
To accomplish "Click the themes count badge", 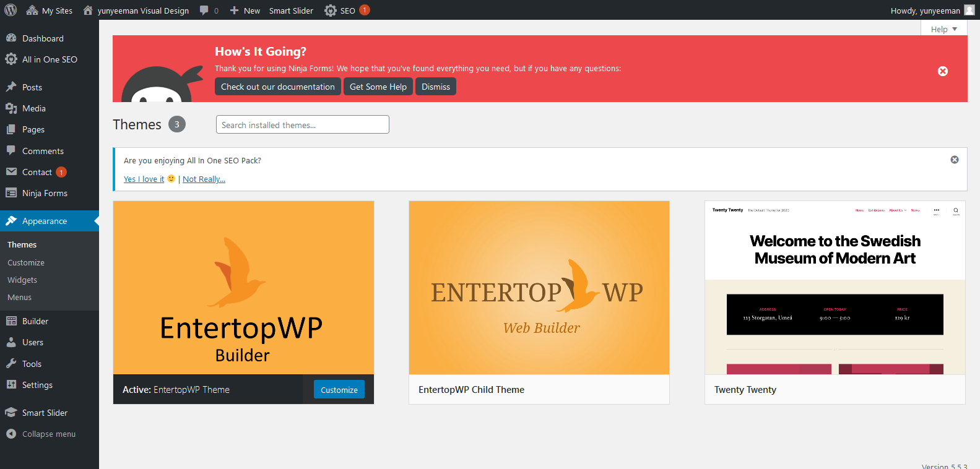I will pos(177,124).
